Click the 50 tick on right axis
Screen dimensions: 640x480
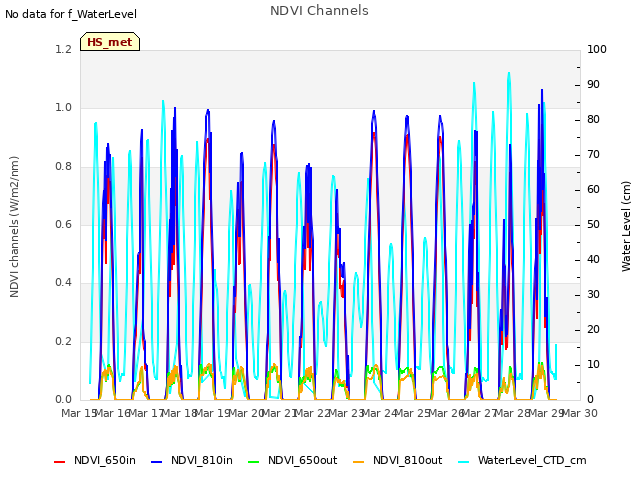[593, 224]
